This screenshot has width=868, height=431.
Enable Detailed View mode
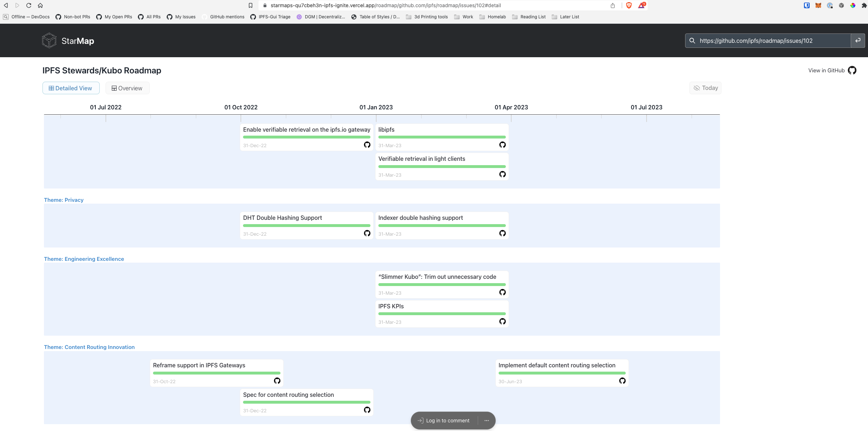pos(71,88)
